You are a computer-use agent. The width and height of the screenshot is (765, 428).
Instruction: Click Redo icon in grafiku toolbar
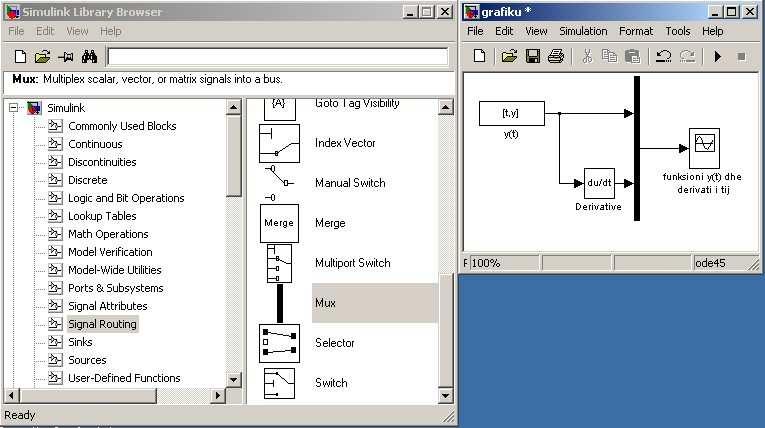coord(687,56)
